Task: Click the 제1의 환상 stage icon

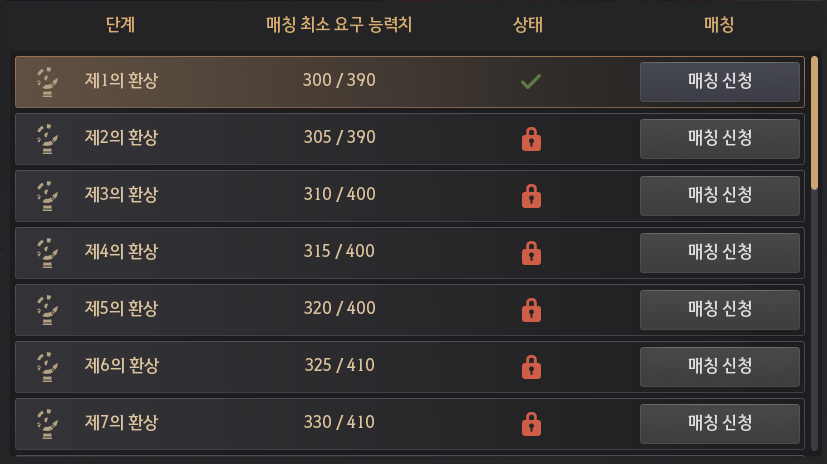Action: 45,82
